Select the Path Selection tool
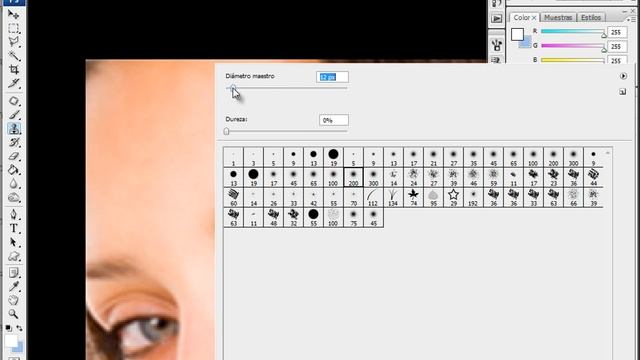 pyautogui.click(x=14, y=242)
